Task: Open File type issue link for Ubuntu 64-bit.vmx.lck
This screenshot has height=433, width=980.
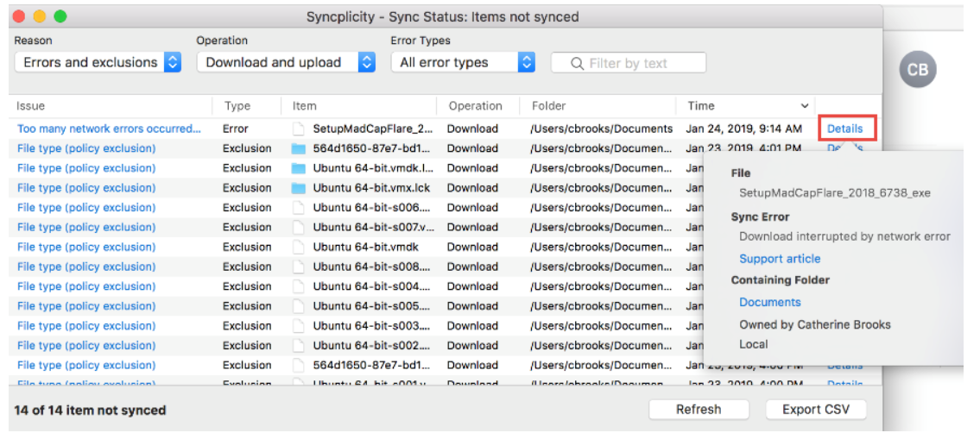Action: tap(86, 188)
